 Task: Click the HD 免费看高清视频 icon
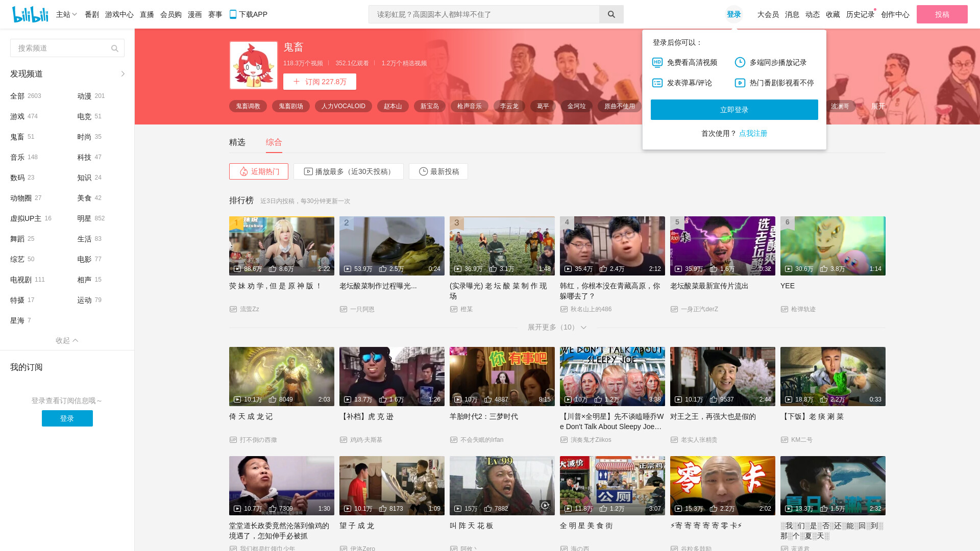click(x=657, y=62)
